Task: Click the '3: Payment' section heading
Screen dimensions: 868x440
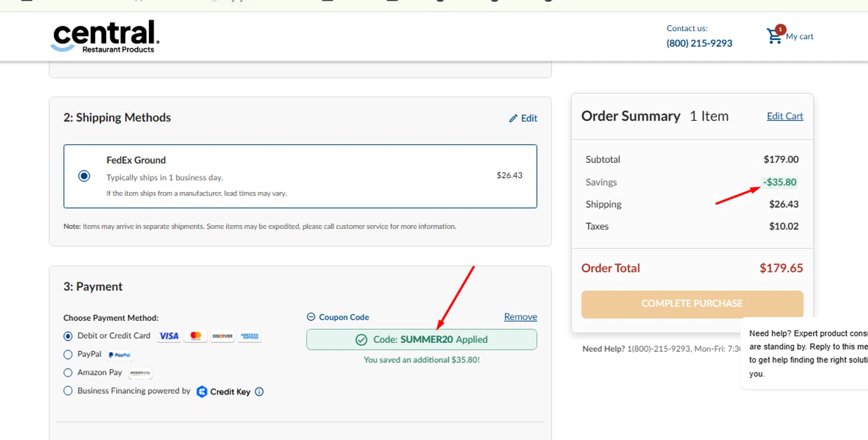Action: [93, 287]
